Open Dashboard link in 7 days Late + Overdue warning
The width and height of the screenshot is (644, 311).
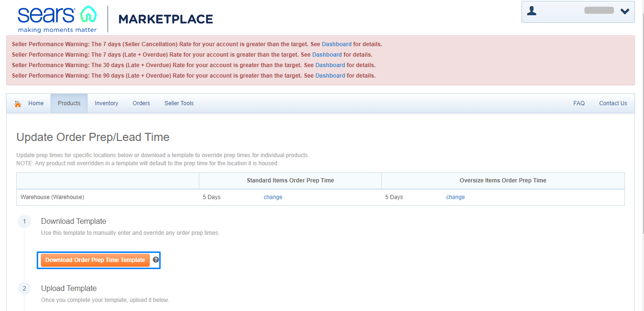point(327,55)
